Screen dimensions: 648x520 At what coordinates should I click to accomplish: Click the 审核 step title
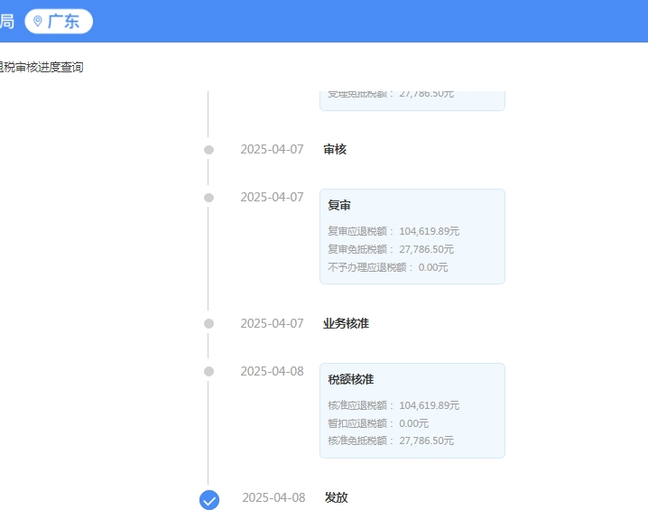(x=335, y=149)
